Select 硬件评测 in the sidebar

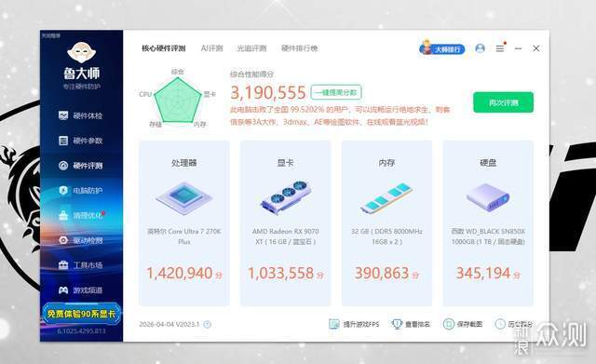pos(81,166)
